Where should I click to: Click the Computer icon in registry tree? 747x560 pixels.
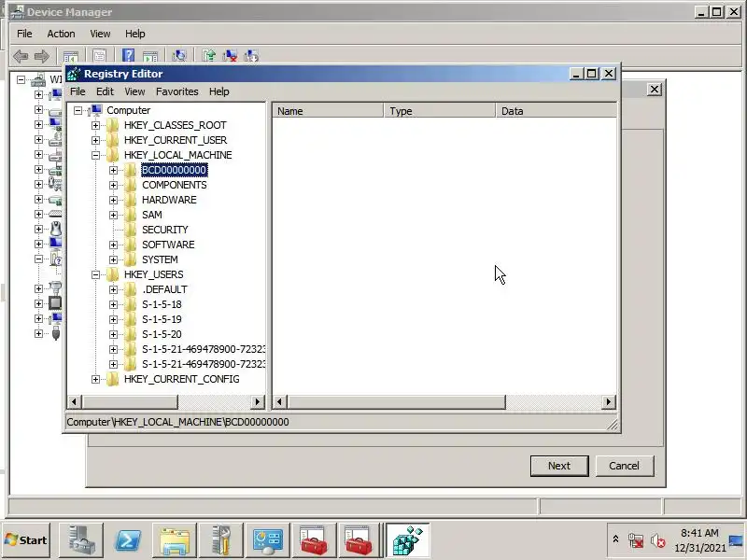[x=96, y=110]
